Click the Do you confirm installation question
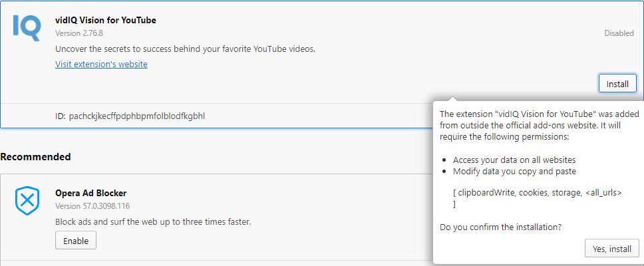Viewport: 644px width, 266px height. (x=500, y=227)
